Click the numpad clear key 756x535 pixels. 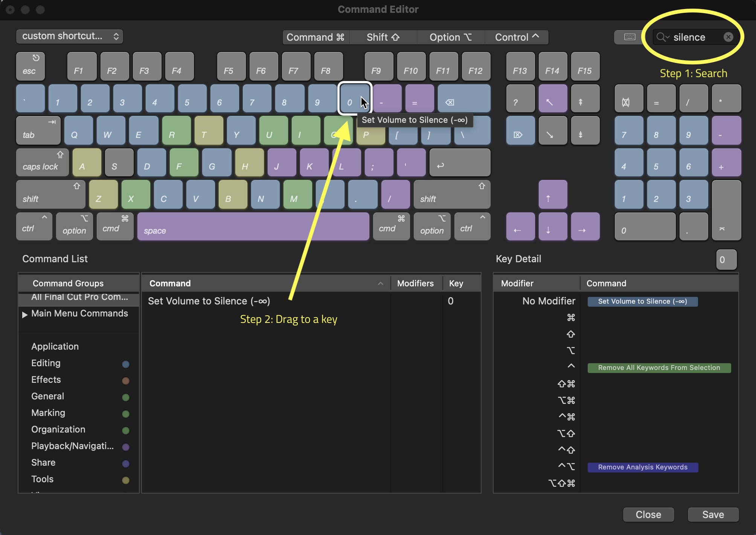click(629, 99)
